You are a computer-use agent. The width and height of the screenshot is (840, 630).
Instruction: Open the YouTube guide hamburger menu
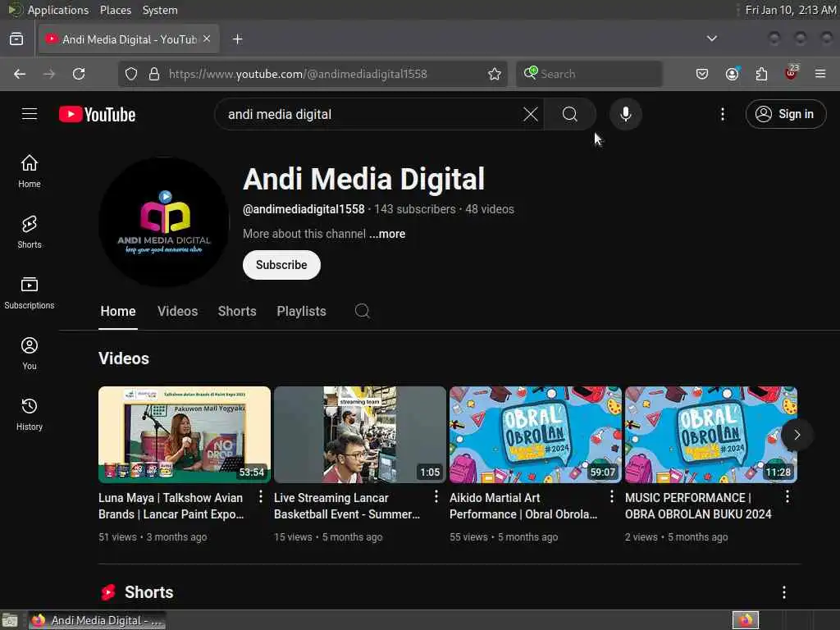coord(30,114)
